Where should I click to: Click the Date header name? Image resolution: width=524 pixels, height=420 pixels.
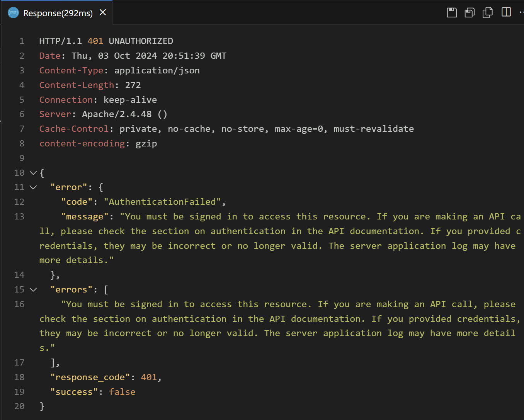(50, 56)
